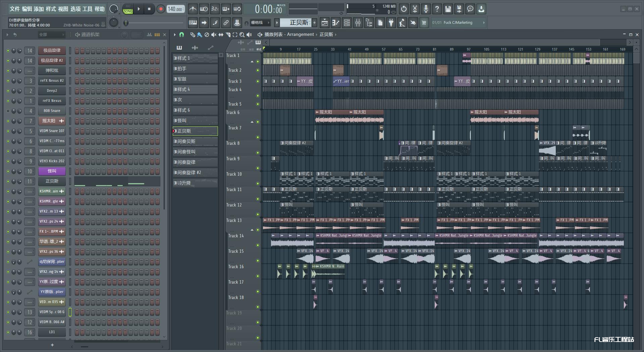The height and width of the screenshot is (352, 644).
Task: Open the Playlist view from toolbar
Action: pos(325,23)
